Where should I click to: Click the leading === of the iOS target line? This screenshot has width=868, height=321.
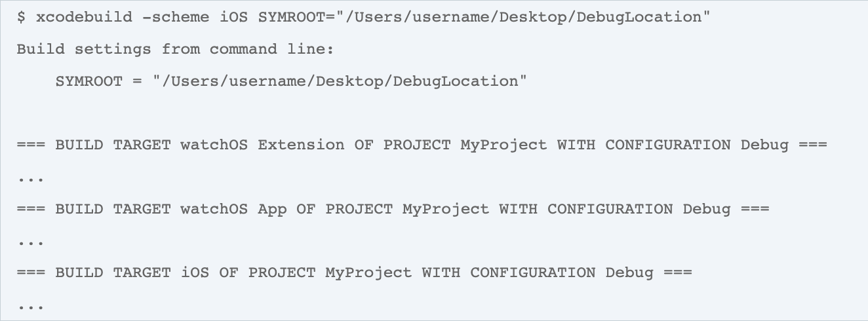click(x=31, y=273)
